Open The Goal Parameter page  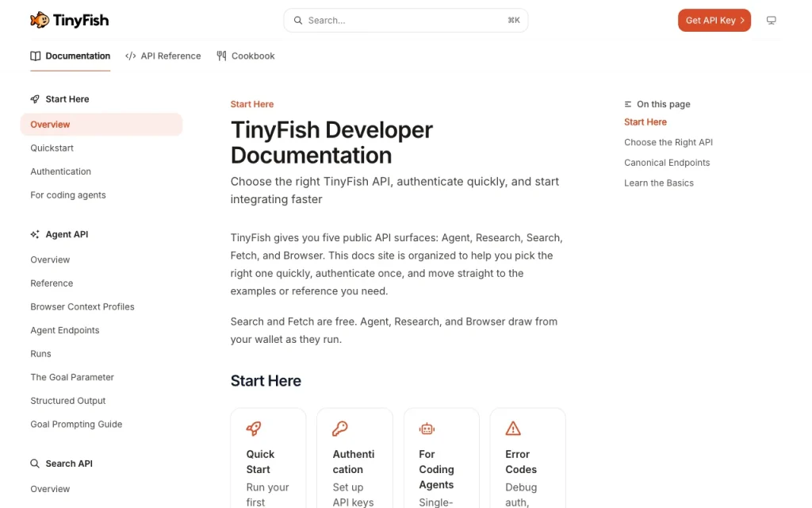[72, 377]
